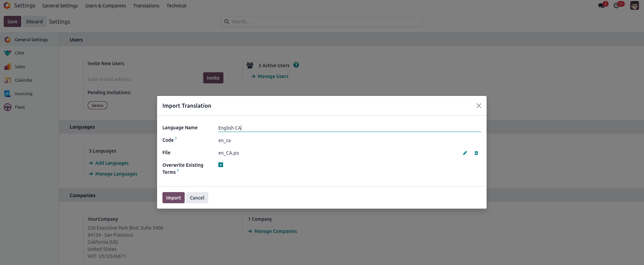644x265 pixels.
Task: Open General Settings menu item
Action: point(60,6)
